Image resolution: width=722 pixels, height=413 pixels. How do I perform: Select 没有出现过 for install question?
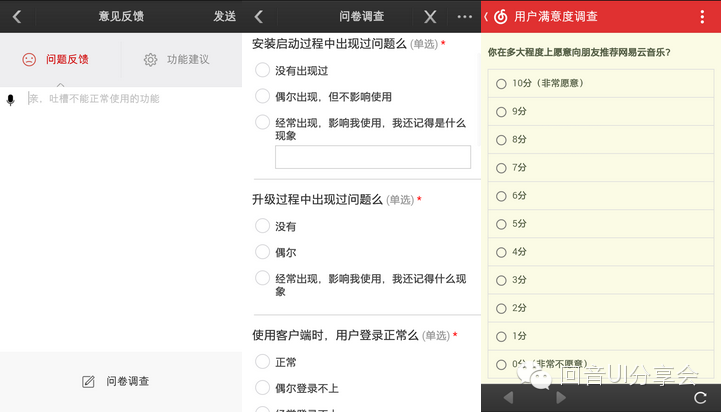click(262, 70)
